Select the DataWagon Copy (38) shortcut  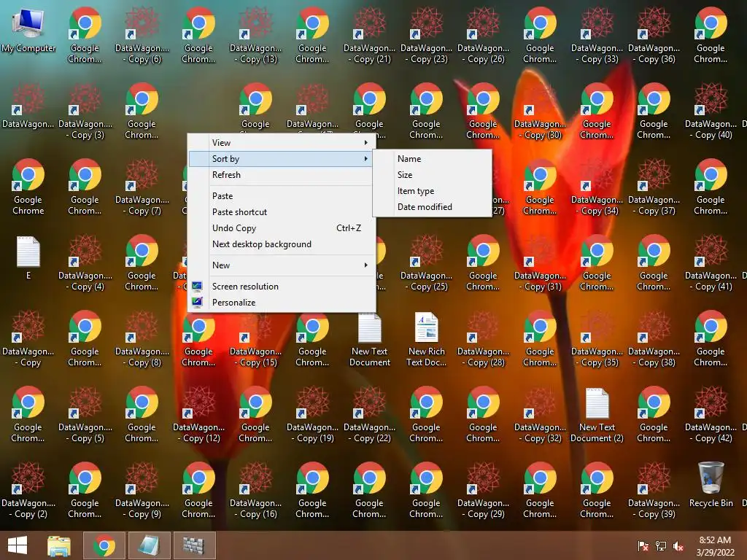pyautogui.click(x=654, y=339)
